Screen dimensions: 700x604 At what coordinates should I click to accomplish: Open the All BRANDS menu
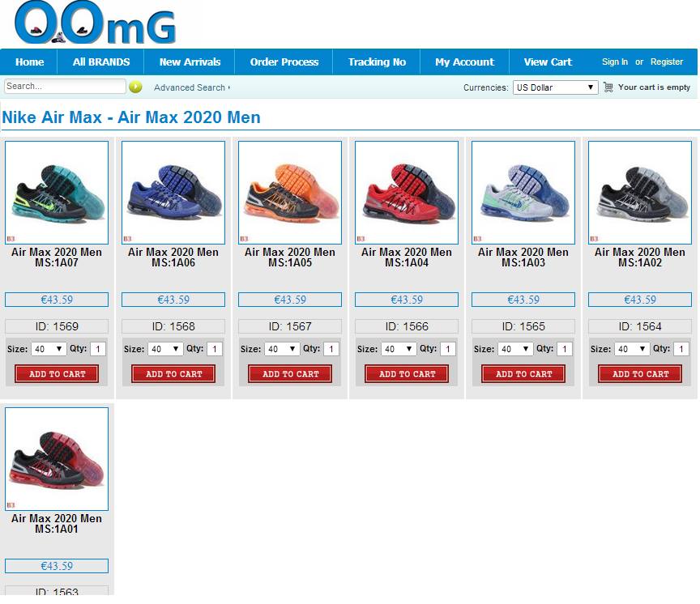[x=101, y=62]
